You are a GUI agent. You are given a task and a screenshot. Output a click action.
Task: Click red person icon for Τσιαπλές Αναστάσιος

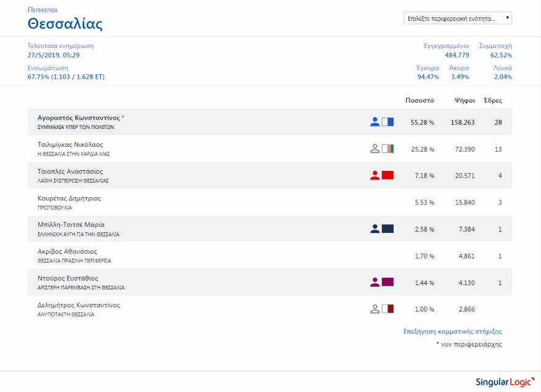(375, 176)
